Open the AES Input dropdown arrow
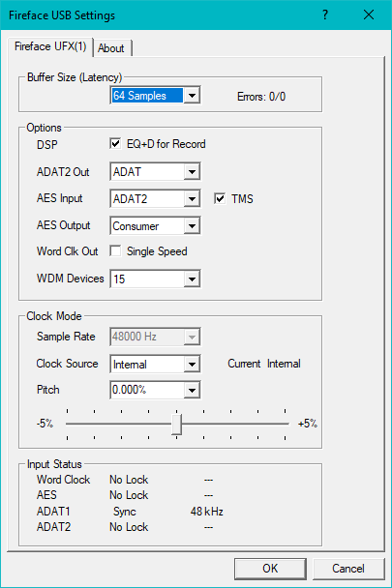Image resolution: width=392 pixels, height=588 pixels. click(192, 199)
